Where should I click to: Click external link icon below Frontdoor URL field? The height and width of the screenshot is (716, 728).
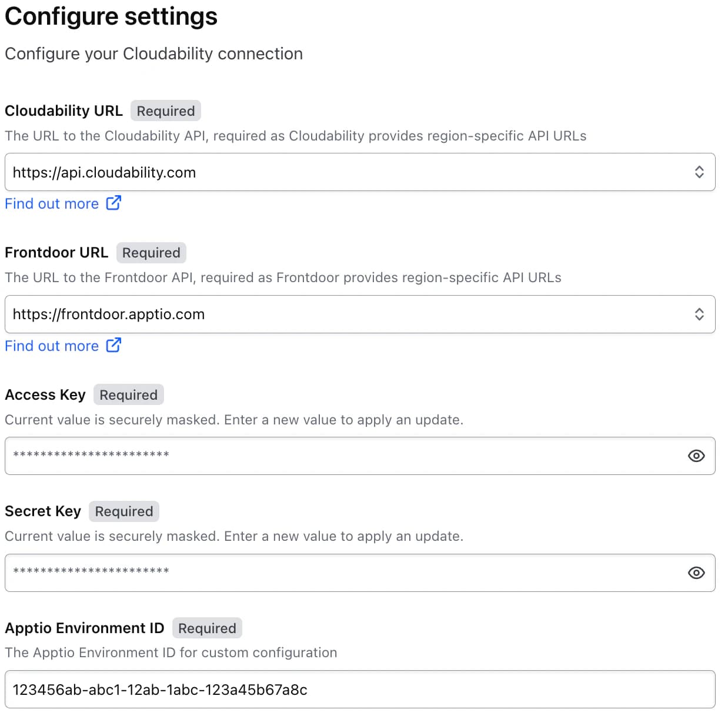point(113,345)
